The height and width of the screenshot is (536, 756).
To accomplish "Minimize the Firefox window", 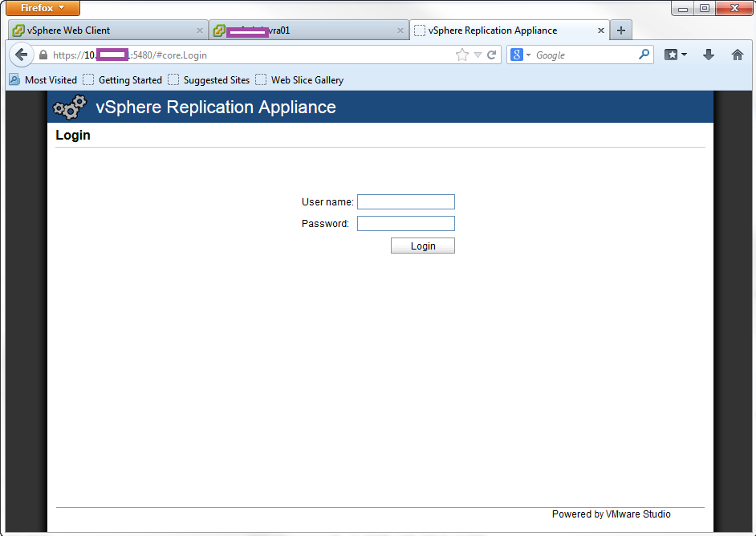I will [x=683, y=8].
